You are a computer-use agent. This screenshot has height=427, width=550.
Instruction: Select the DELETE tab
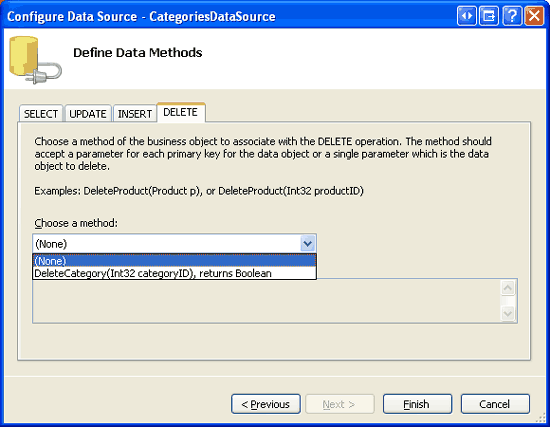click(x=181, y=112)
